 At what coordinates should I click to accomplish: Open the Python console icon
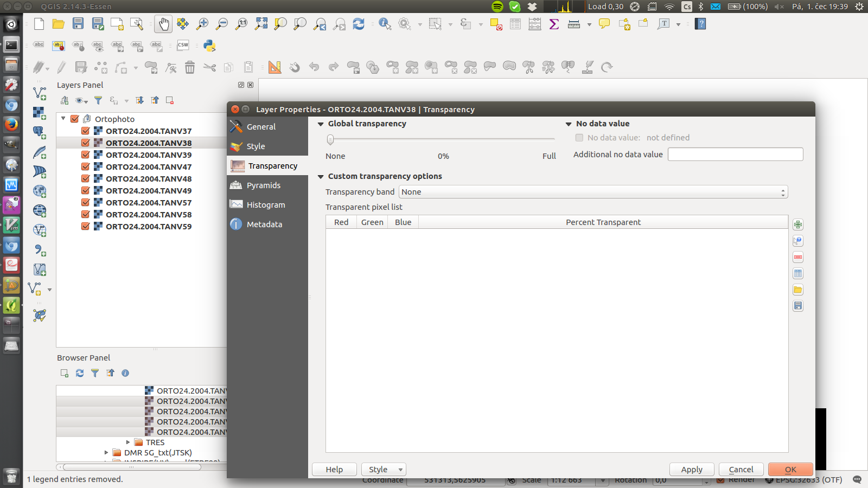(x=210, y=46)
